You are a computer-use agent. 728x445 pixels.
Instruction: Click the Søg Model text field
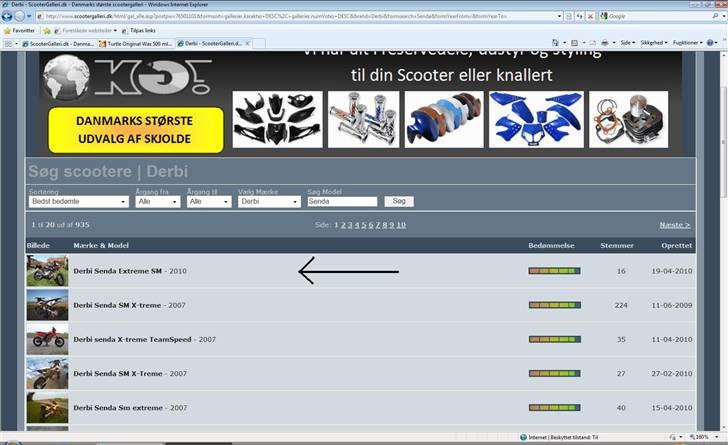pos(342,201)
